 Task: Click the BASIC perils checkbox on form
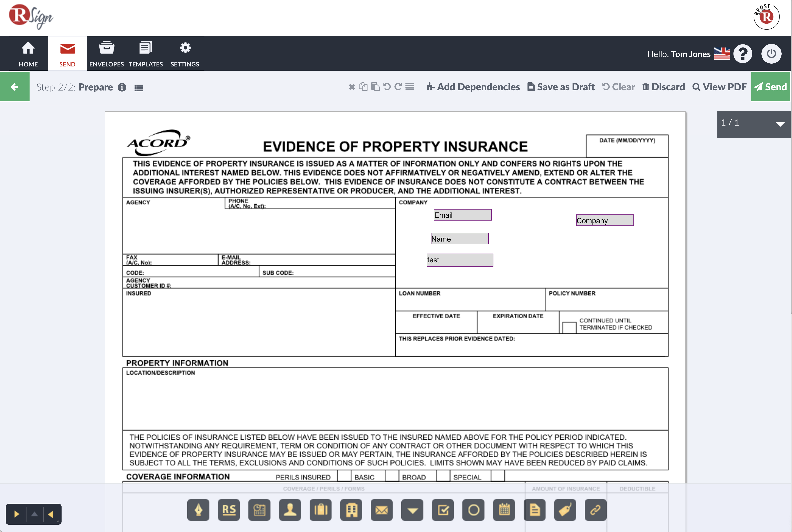click(344, 476)
